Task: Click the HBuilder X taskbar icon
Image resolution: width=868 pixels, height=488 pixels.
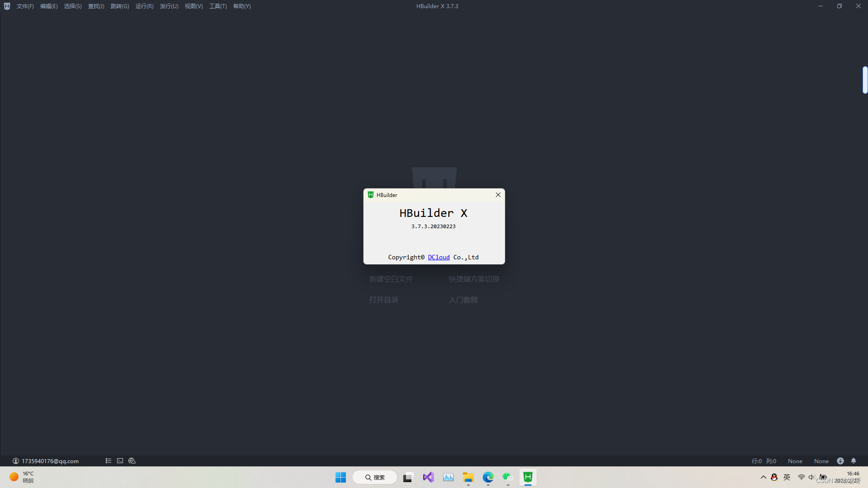Action: [528, 477]
